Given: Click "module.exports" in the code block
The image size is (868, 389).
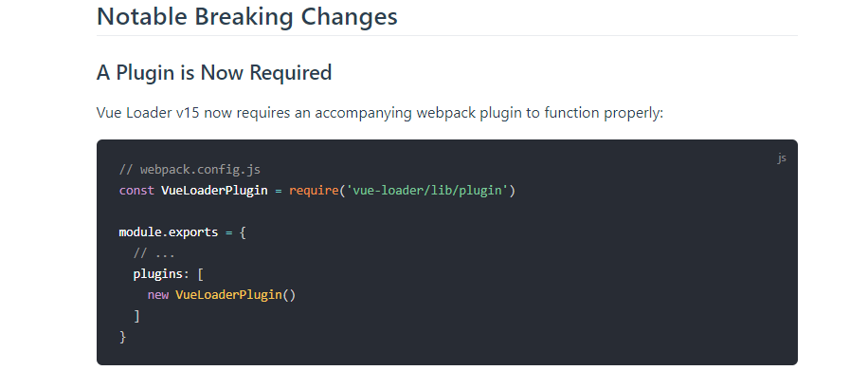Looking at the screenshot, I should click(169, 232).
